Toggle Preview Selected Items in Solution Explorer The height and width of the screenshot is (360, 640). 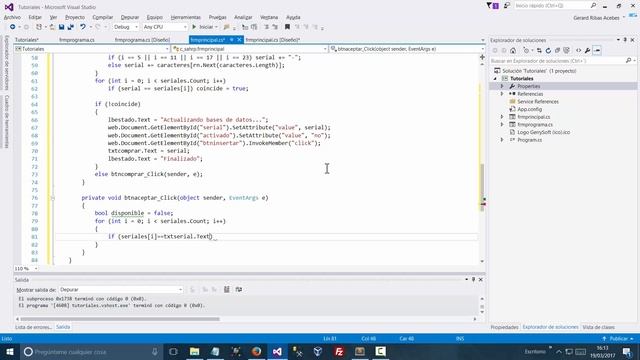point(597,50)
